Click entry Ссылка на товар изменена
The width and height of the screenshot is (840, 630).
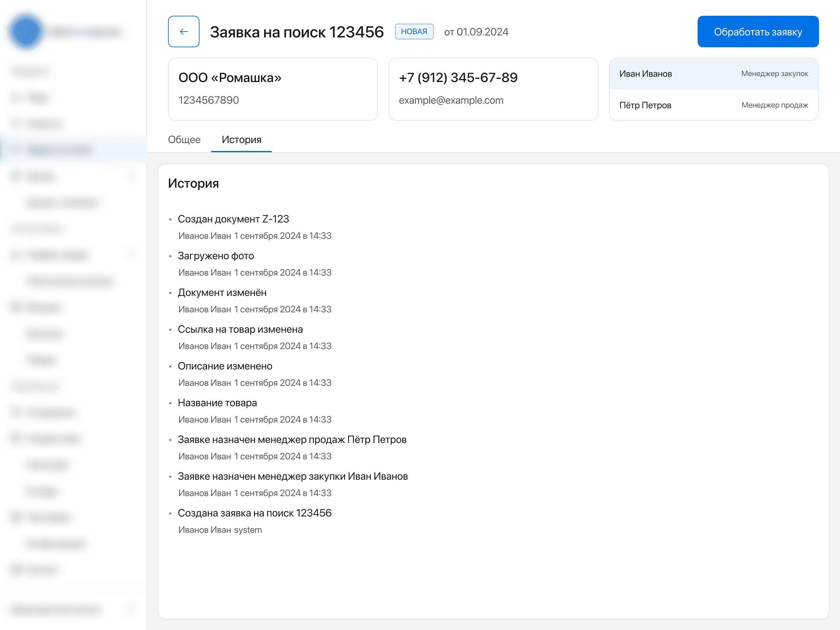[x=240, y=329]
